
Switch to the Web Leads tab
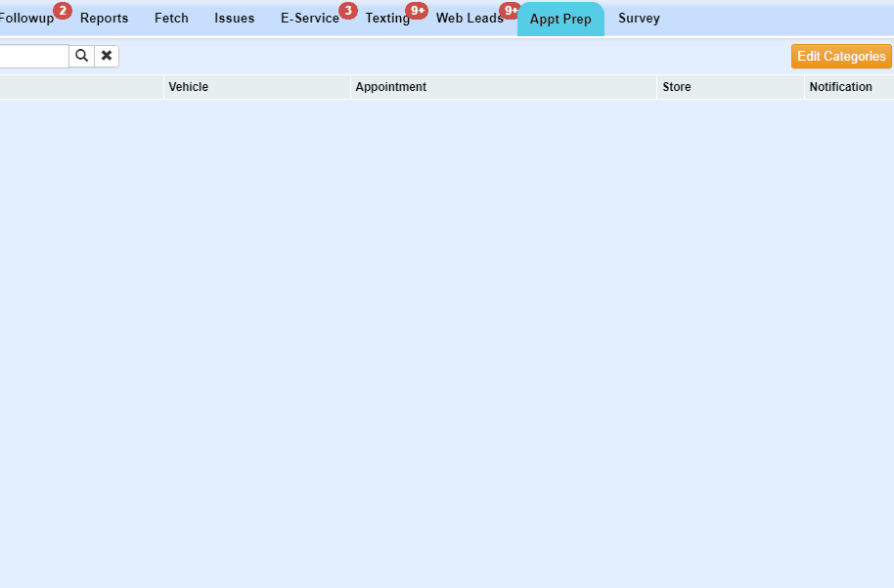(469, 19)
